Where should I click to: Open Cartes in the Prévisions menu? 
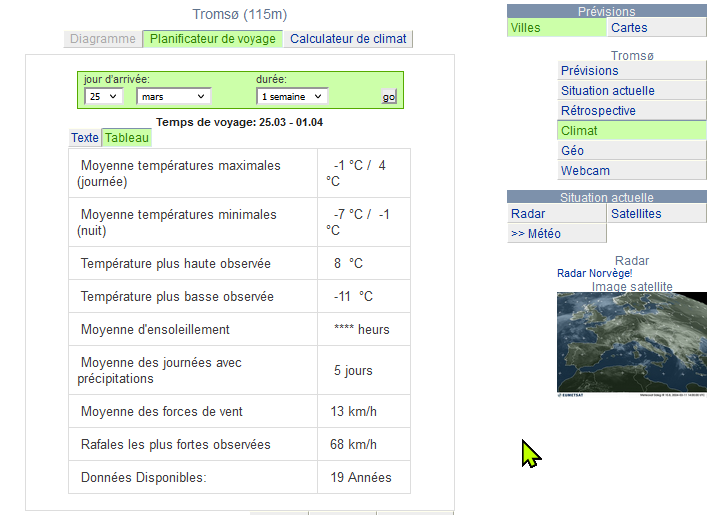[657, 28]
